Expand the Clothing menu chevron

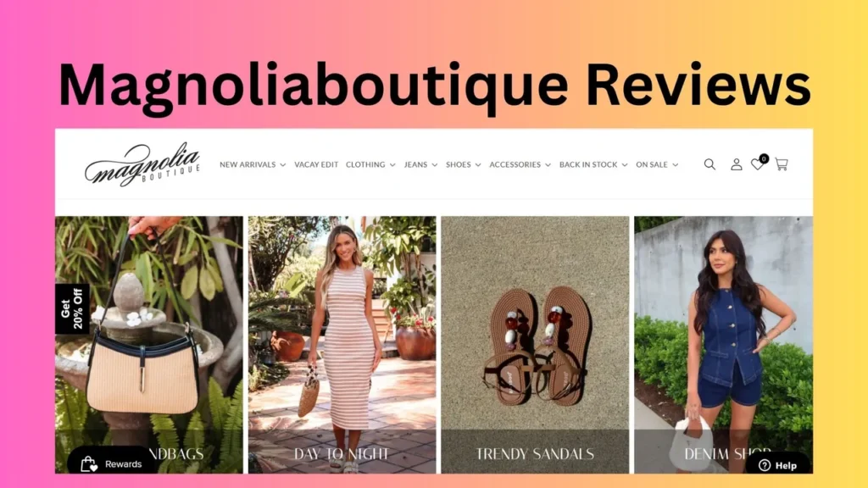pos(392,165)
